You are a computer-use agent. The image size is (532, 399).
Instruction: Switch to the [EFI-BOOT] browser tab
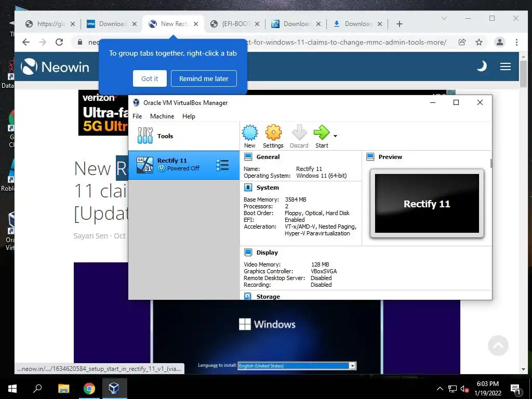(236, 24)
